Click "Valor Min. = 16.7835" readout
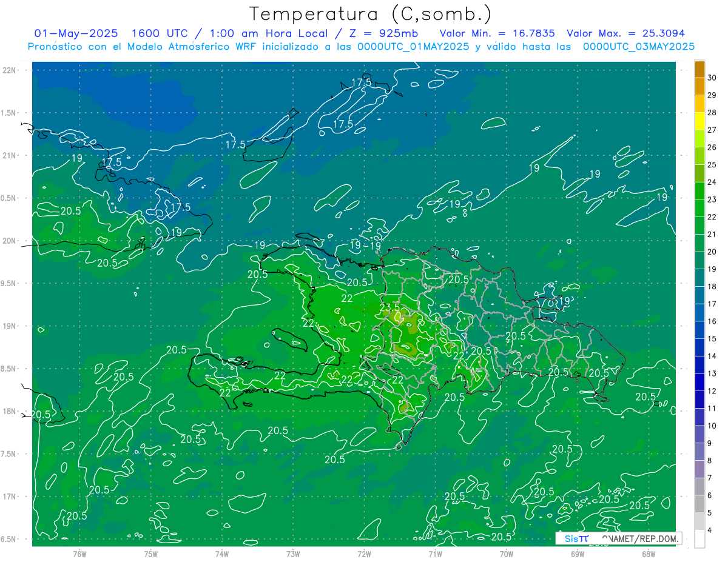 (497, 33)
